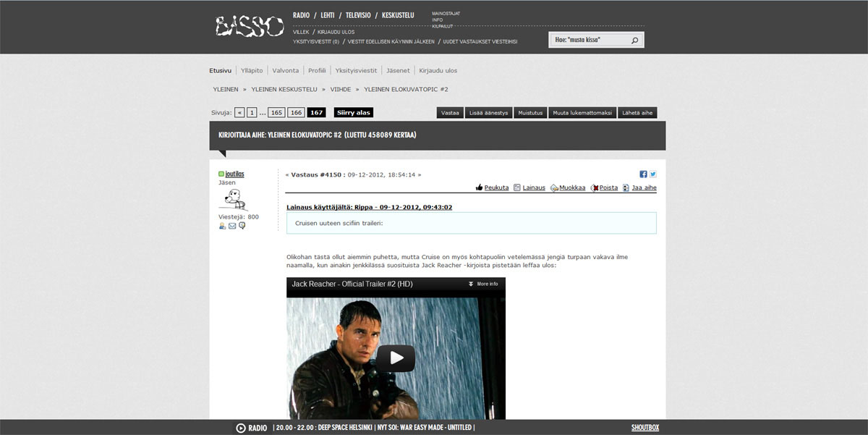Open joutilas avatar image
This screenshot has height=435, width=868.
click(x=234, y=199)
